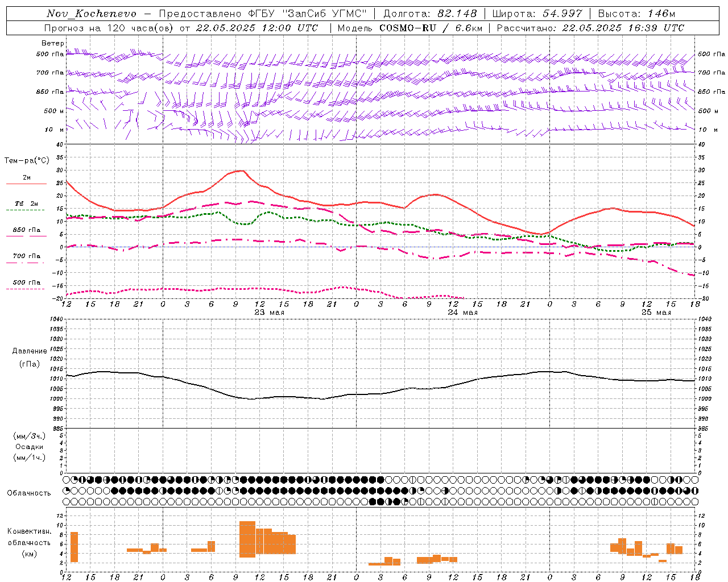
Task: Select the Высота: 146м field
Action: point(636,14)
